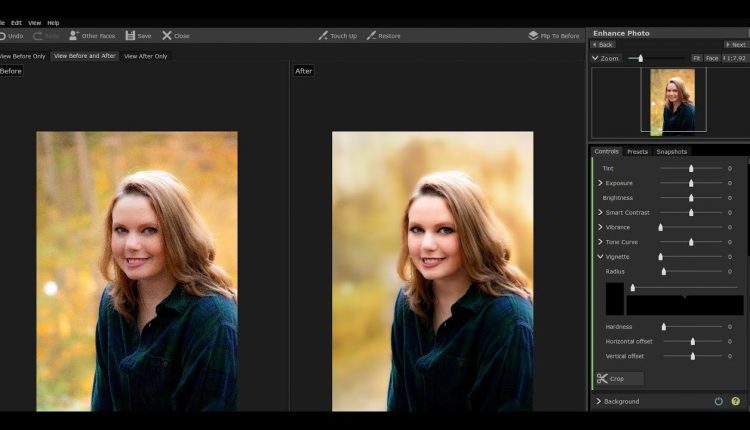The width and height of the screenshot is (750, 430).
Task: Click the Fit zoom button
Action: (x=696, y=58)
